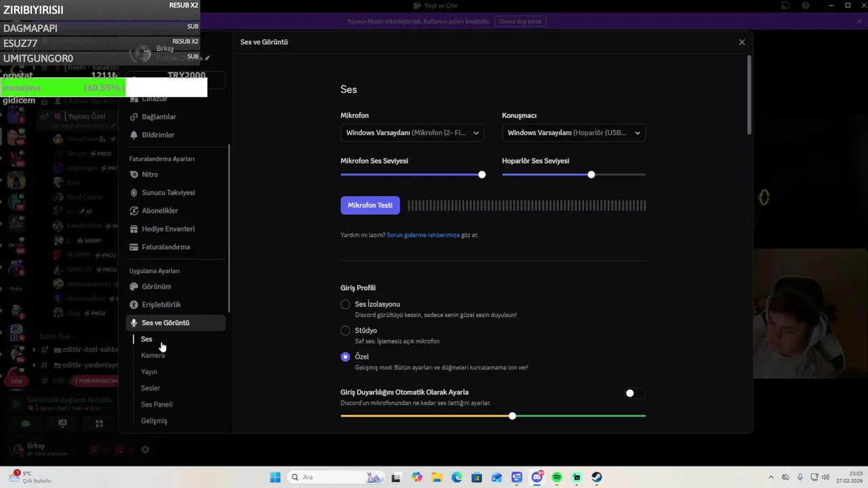Viewport: 868px width, 488px height.
Task: Open the Konuşmacı device dropdown
Action: coord(574,133)
